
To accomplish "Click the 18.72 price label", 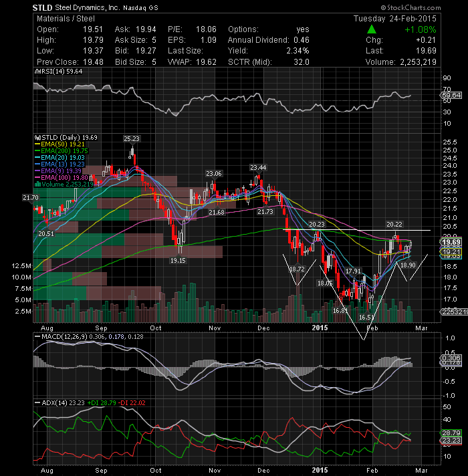I will pos(297,269).
